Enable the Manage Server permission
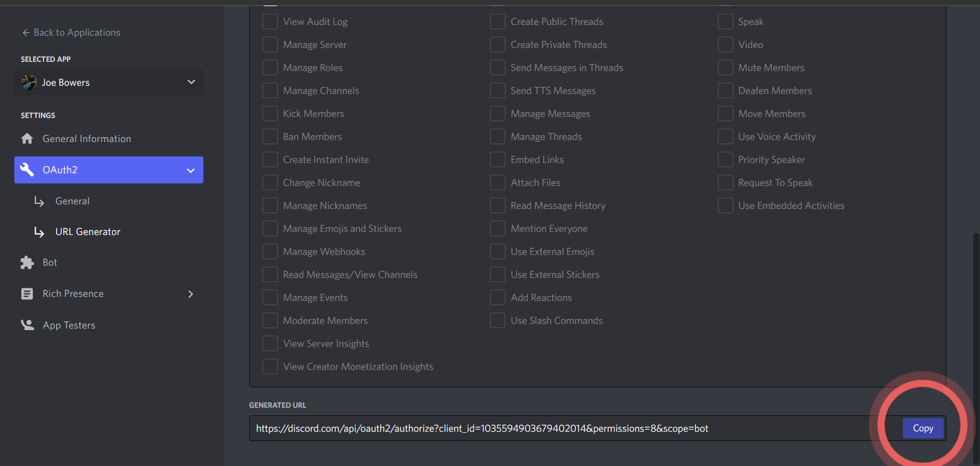Screen dimensions: 980x466 [270, 44]
